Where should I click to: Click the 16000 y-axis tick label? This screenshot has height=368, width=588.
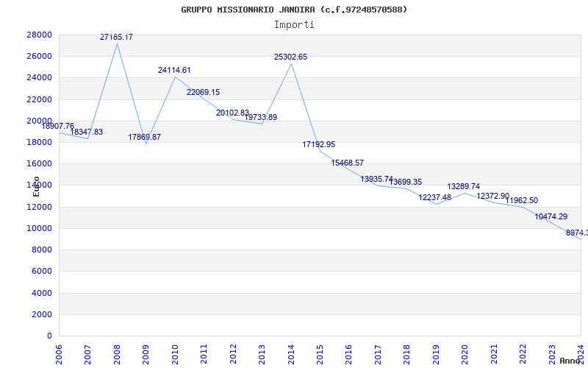pos(40,163)
